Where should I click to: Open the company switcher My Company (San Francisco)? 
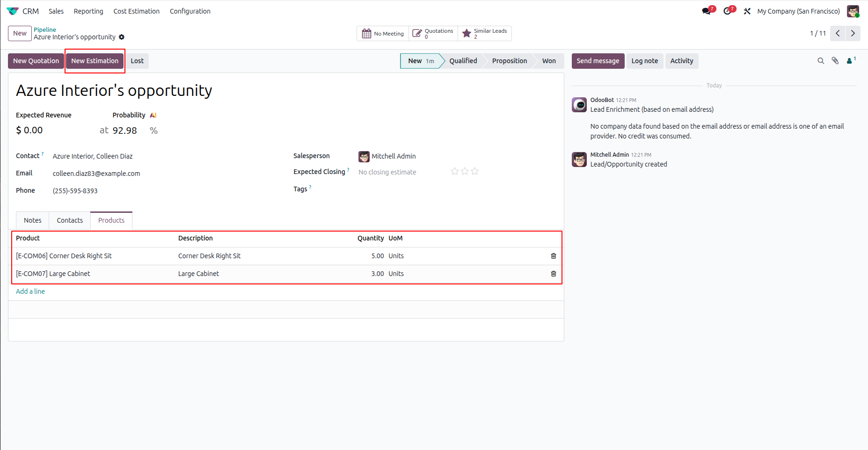pos(798,11)
